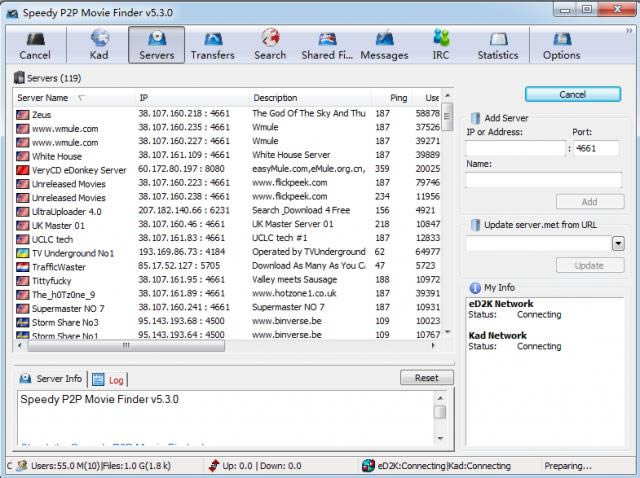
Task: Click the server list scroll-right arrow
Action: tap(433, 346)
